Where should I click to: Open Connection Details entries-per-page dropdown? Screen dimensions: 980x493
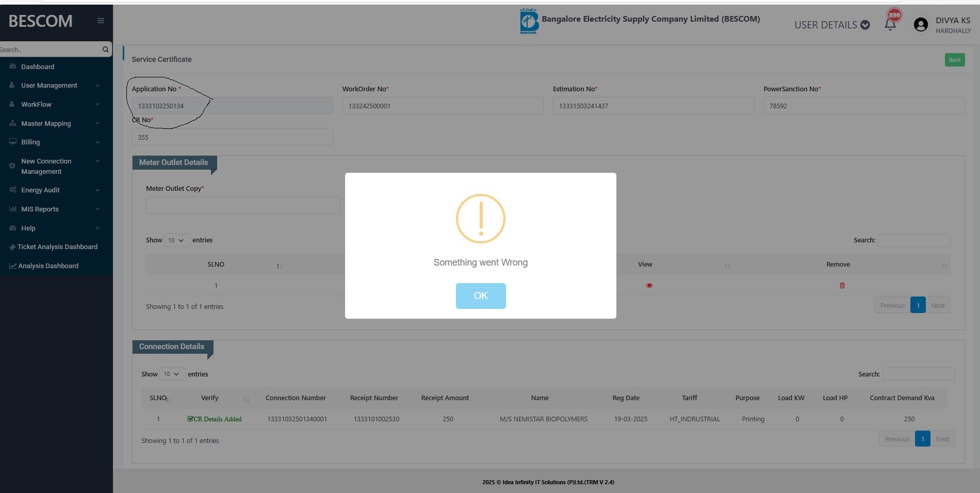pos(172,374)
